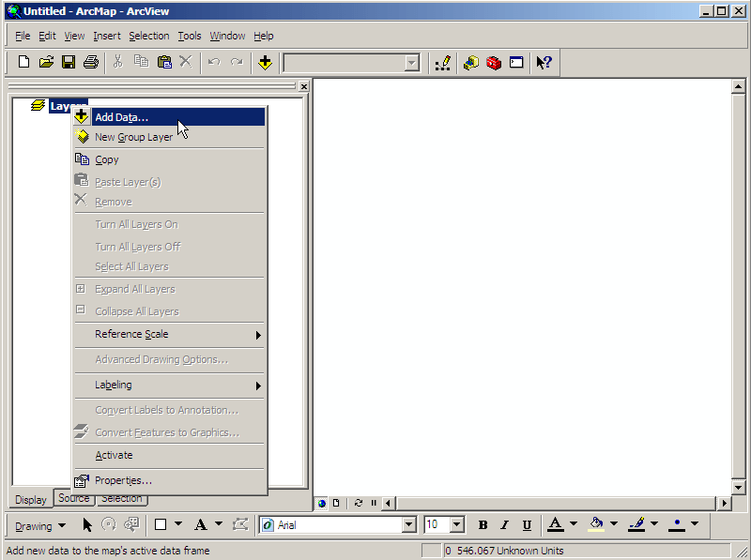The image size is (751, 560).
Task: Toggle underline text formatting
Action: [x=527, y=525]
